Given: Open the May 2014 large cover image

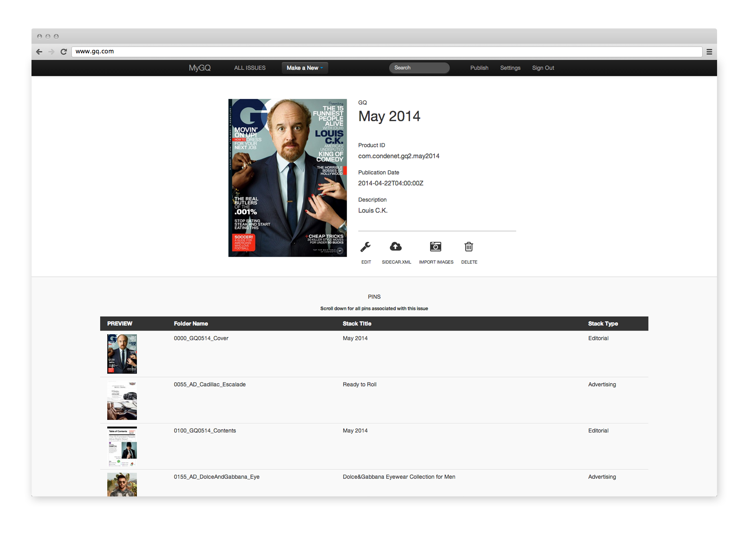Looking at the screenshot, I should click(x=287, y=178).
